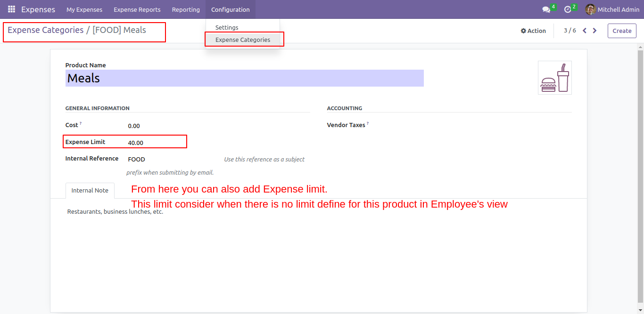644x314 pixels.
Task: Open the apps grid menu icon
Action: (x=11, y=9)
